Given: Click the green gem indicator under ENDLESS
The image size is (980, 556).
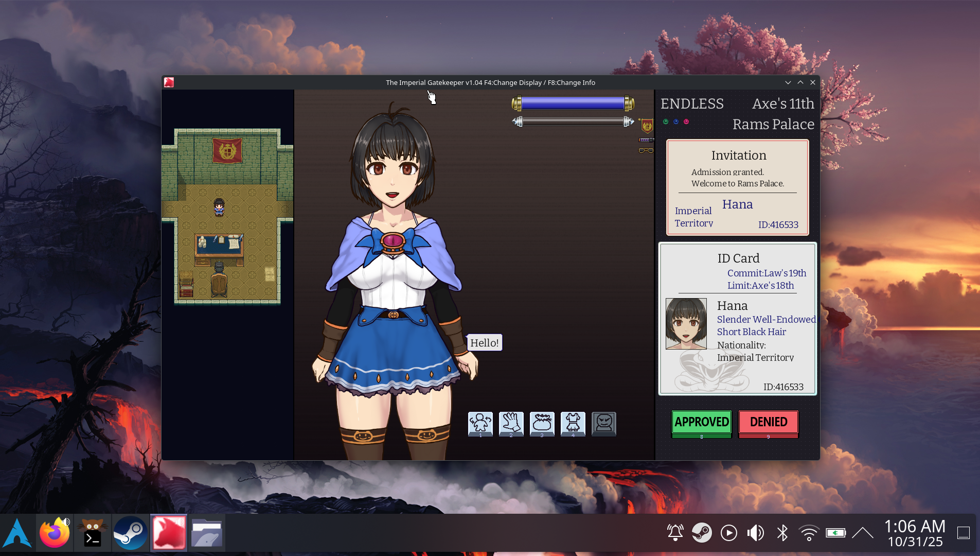Looking at the screenshot, I should (x=666, y=122).
